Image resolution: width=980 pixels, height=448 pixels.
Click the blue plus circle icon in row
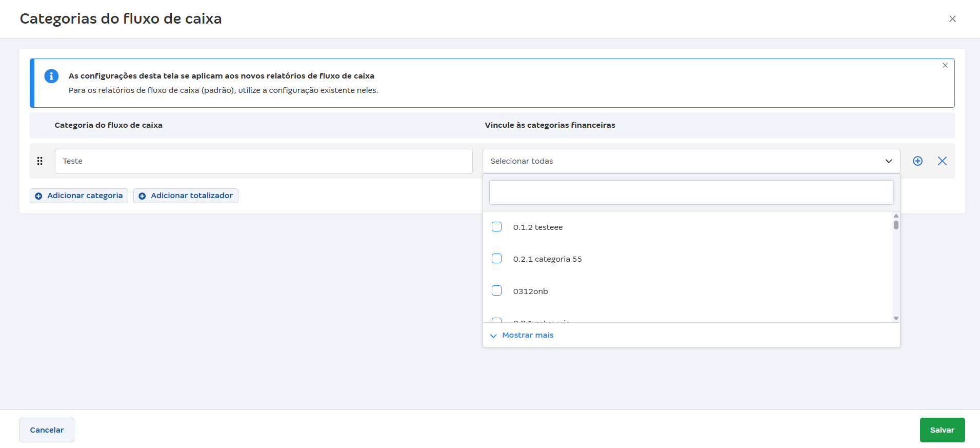pos(917,161)
